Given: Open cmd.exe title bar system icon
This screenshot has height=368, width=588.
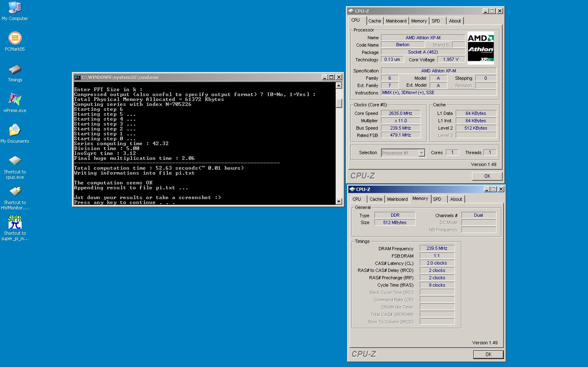Looking at the screenshot, I should (x=77, y=77).
